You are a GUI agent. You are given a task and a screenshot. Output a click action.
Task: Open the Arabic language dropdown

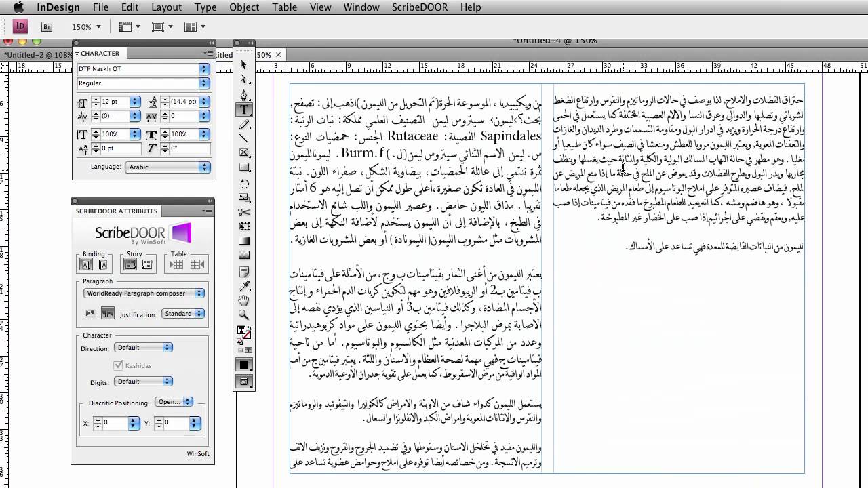[x=167, y=167]
